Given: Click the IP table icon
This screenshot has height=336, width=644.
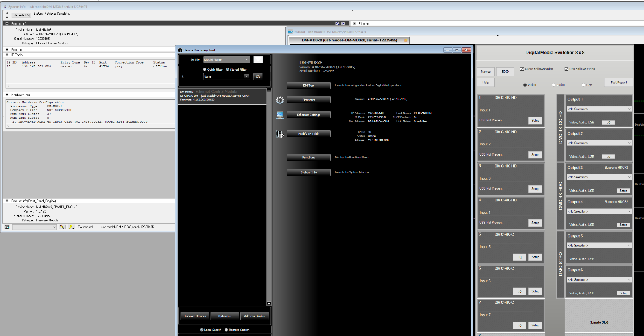Looking at the screenshot, I should 280,134.
